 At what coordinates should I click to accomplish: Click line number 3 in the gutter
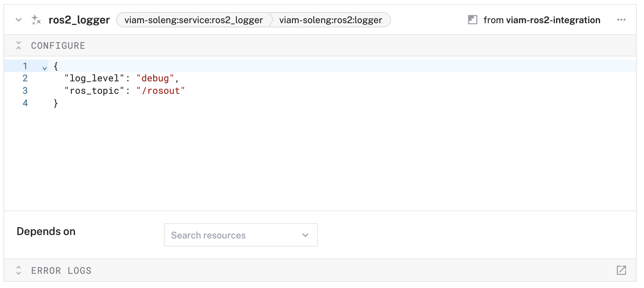click(25, 91)
